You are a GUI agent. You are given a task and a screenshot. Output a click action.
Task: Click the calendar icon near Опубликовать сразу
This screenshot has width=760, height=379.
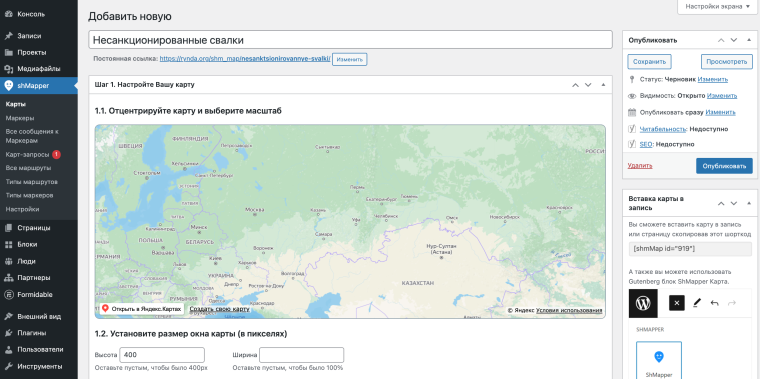632,112
